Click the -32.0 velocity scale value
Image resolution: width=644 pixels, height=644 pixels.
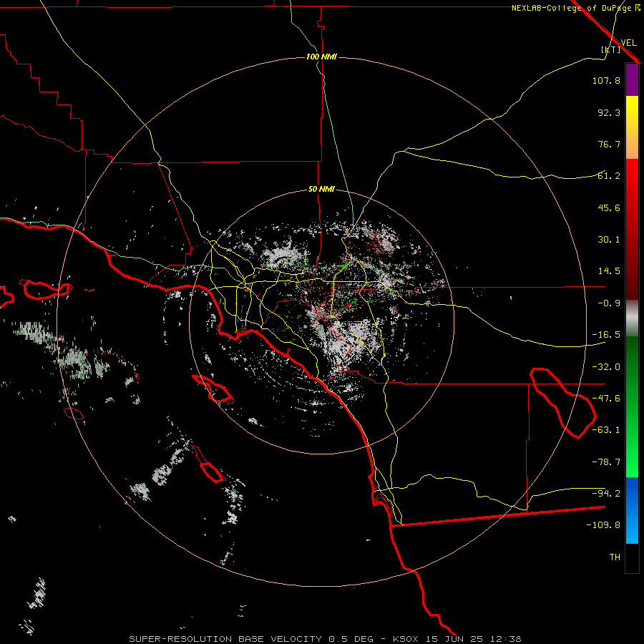(606, 367)
